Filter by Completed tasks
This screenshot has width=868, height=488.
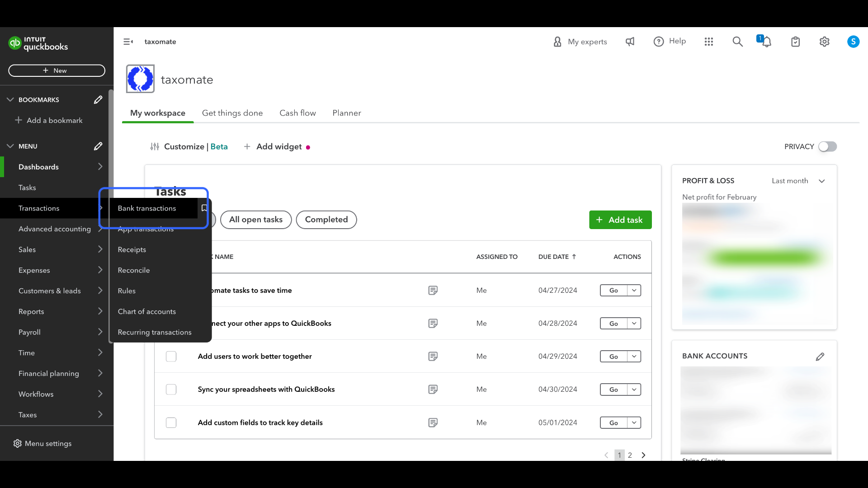[x=326, y=220]
